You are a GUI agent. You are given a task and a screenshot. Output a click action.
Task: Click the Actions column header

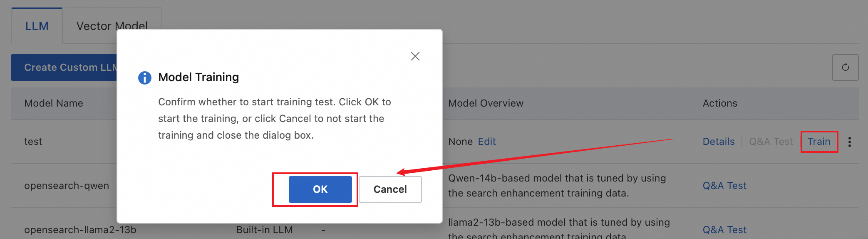tap(720, 103)
